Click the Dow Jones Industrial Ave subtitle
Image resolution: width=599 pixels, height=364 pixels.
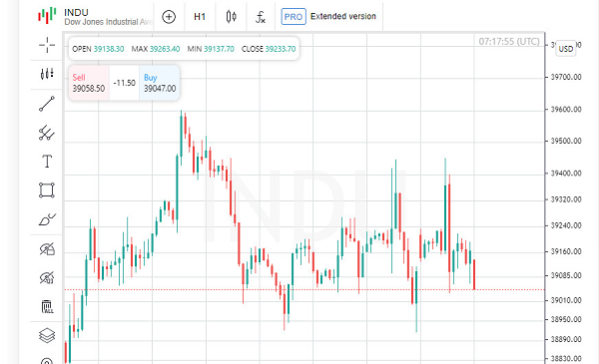point(108,22)
